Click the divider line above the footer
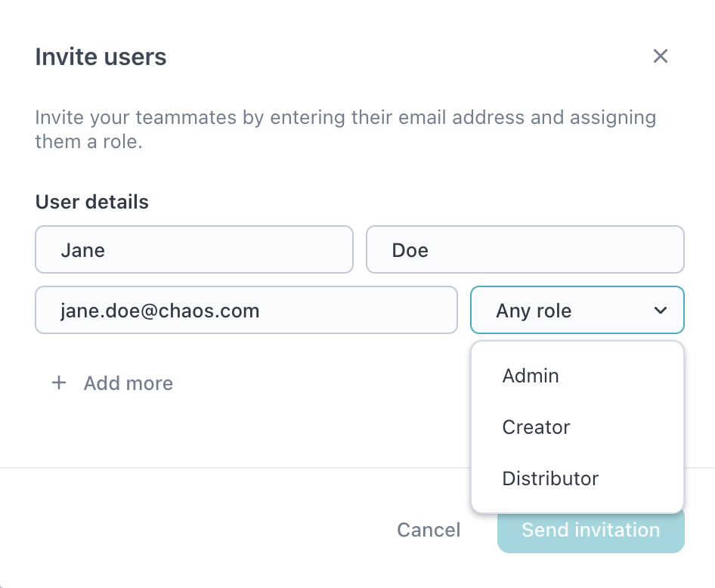 [x=227, y=468]
